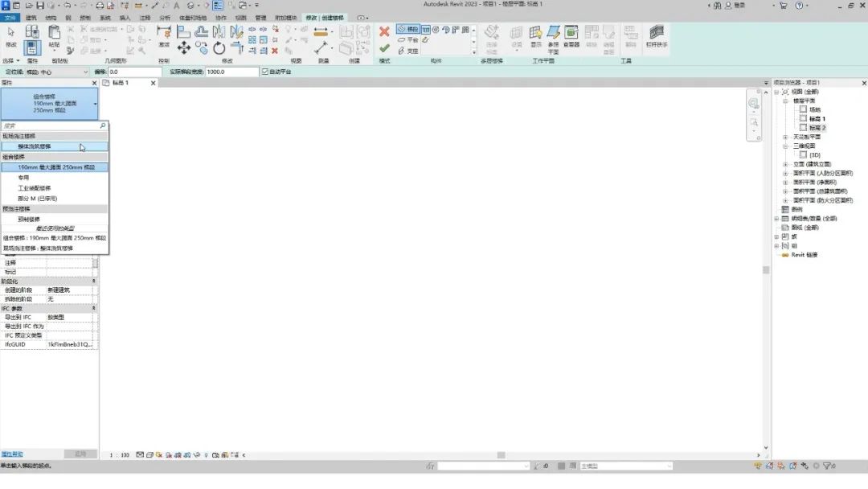868x489 pixels.
Task: Click the Modify arrow selection tool
Action: pos(11,31)
